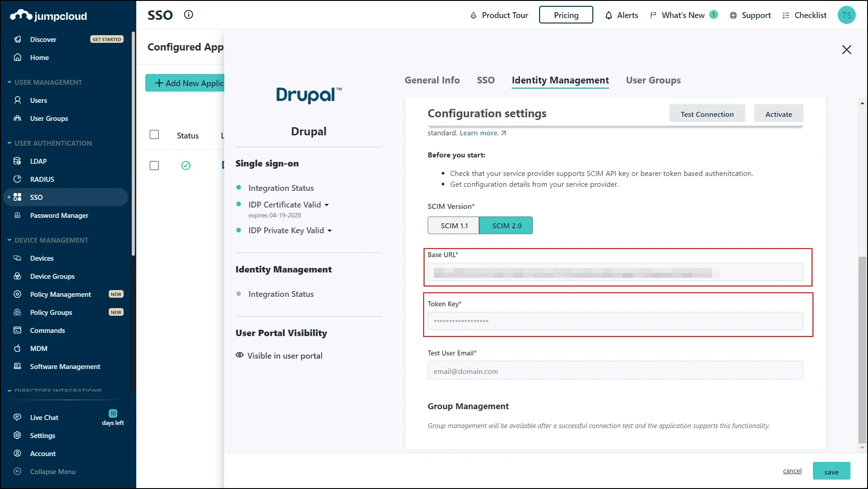Open Commands page
This screenshot has width=868, height=489.
[47, 330]
